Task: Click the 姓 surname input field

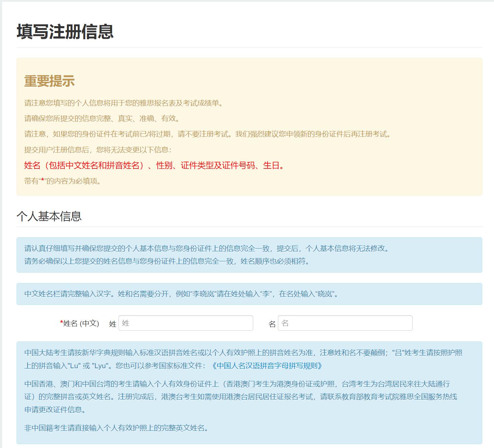Action: [186, 323]
